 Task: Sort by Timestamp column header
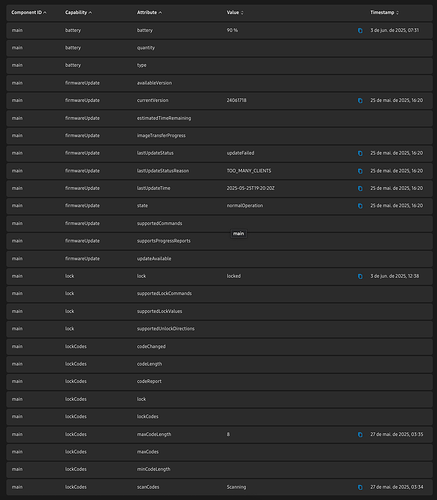(384, 13)
